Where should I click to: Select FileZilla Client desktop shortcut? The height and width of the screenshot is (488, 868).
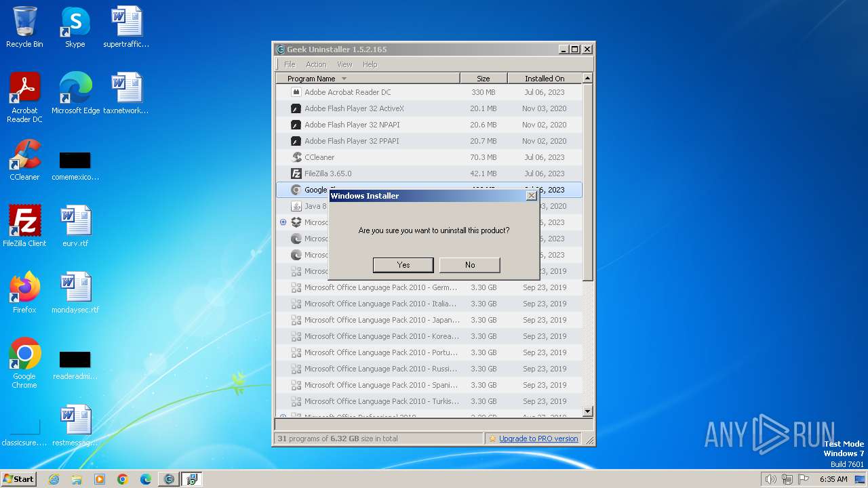click(x=24, y=226)
